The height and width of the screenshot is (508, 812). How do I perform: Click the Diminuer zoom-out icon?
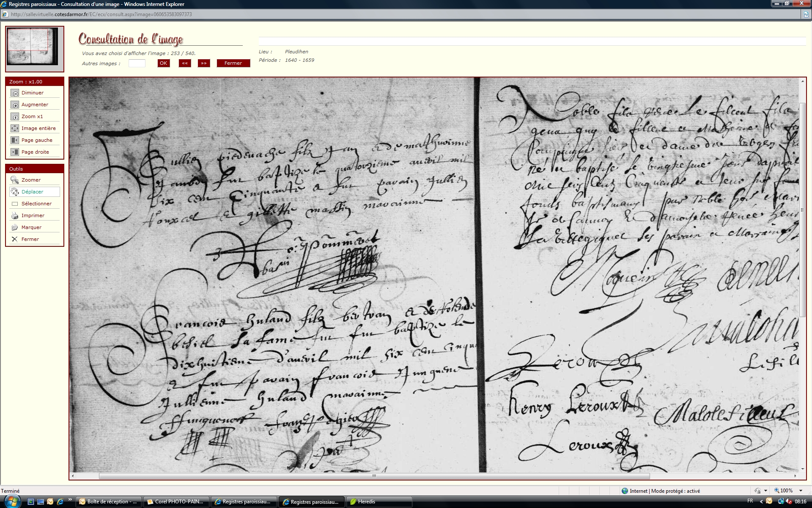click(x=15, y=93)
